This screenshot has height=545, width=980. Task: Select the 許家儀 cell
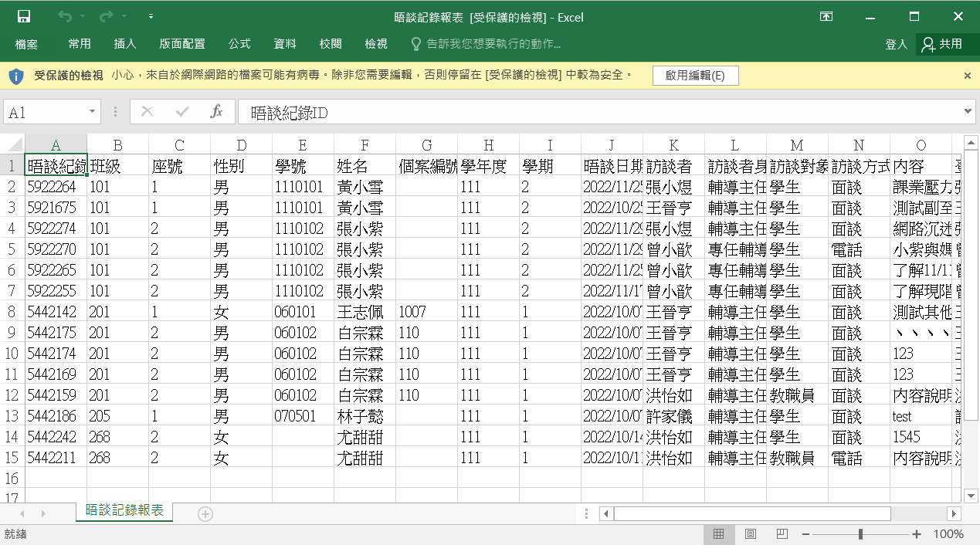pos(673,416)
